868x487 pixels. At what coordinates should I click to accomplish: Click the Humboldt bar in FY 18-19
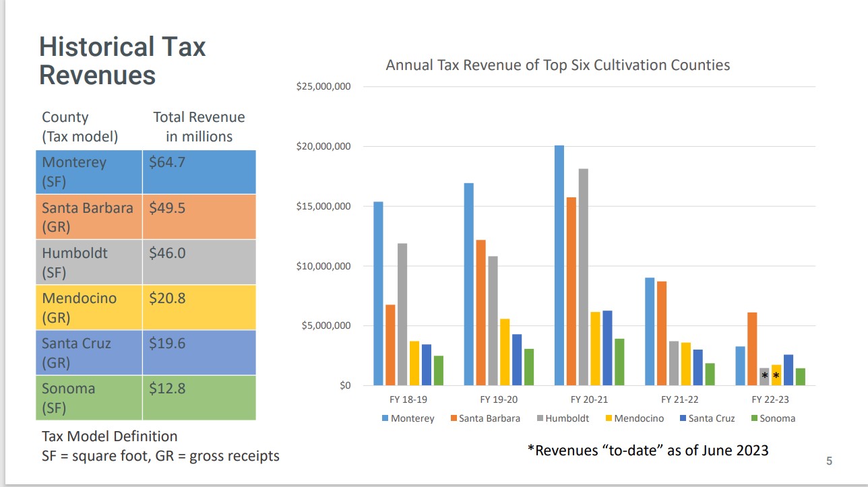[x=402, y=314]
